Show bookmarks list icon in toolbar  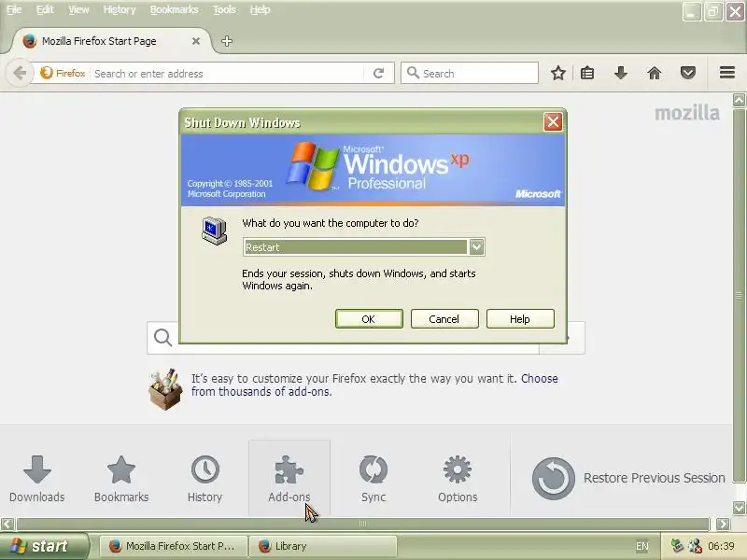click(x=587, y=74)
